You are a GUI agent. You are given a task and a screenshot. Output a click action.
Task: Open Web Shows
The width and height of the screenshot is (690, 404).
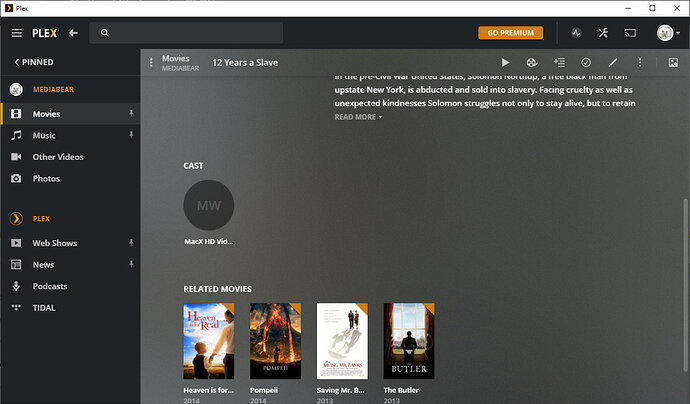[x=70, y=243]
